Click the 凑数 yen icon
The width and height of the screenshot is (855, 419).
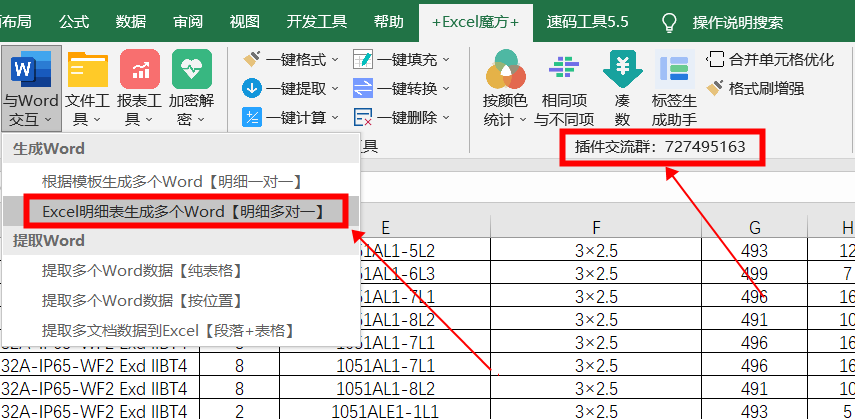pos(622,69)
